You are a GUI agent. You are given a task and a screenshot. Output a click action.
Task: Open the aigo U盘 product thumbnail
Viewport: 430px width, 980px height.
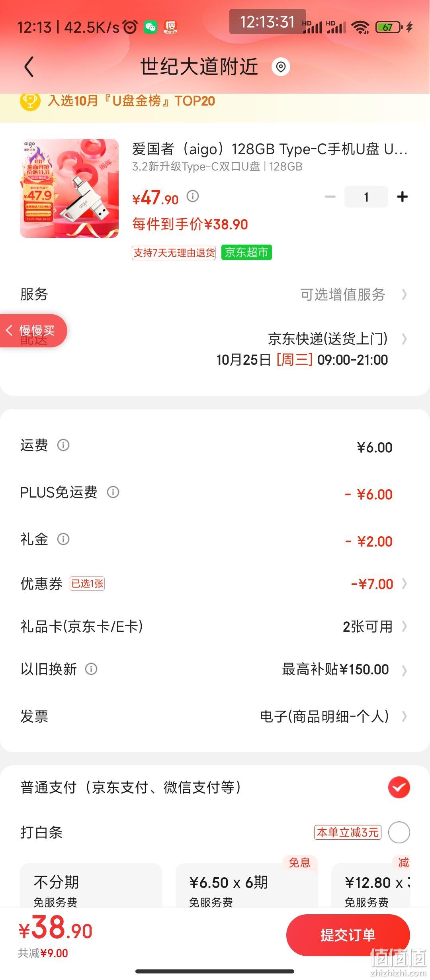click(x=69, y=188)
